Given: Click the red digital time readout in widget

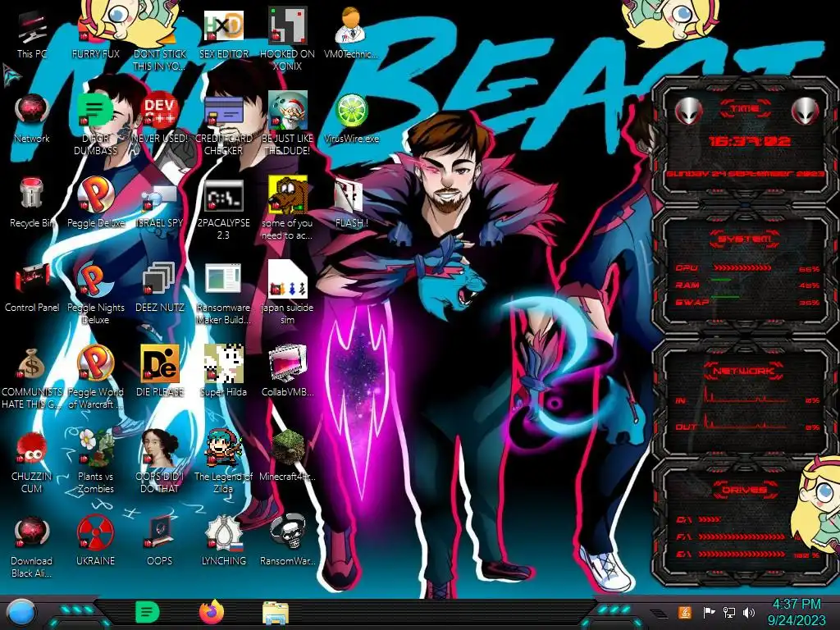Looking at the screenshot, I should pyautogui.click(x=750, y=141).
